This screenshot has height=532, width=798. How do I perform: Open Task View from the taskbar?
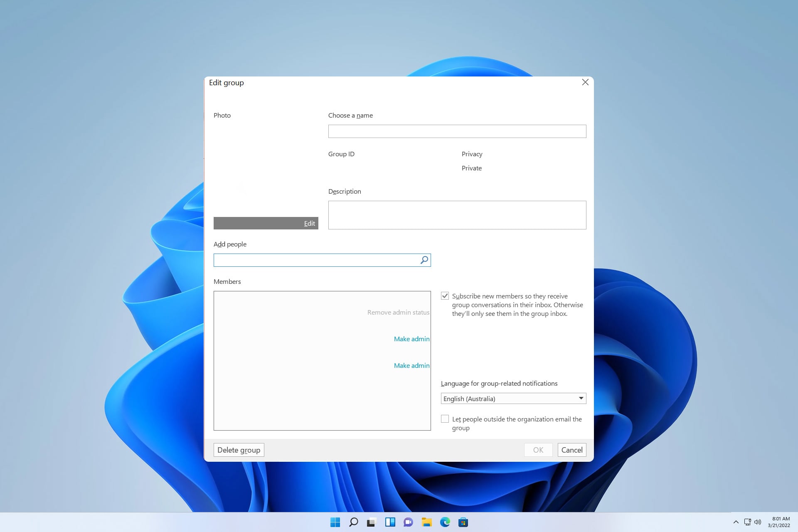point(371,522)
